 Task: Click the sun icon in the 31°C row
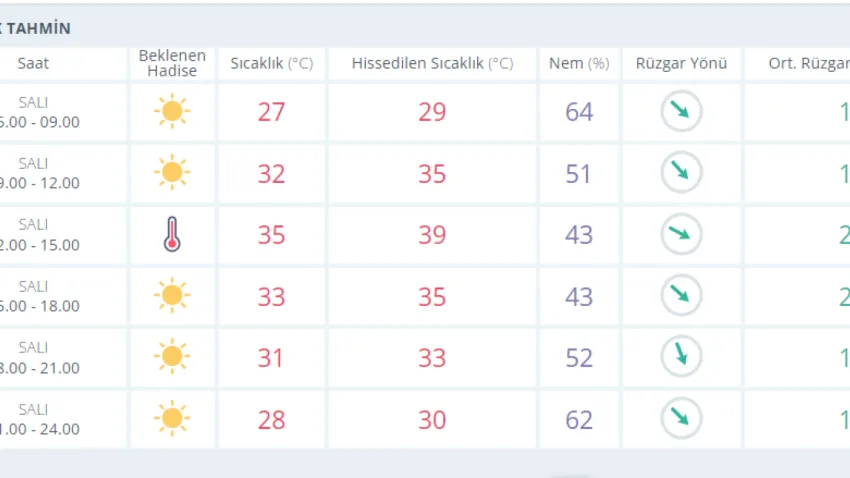[x=172, y=357]
